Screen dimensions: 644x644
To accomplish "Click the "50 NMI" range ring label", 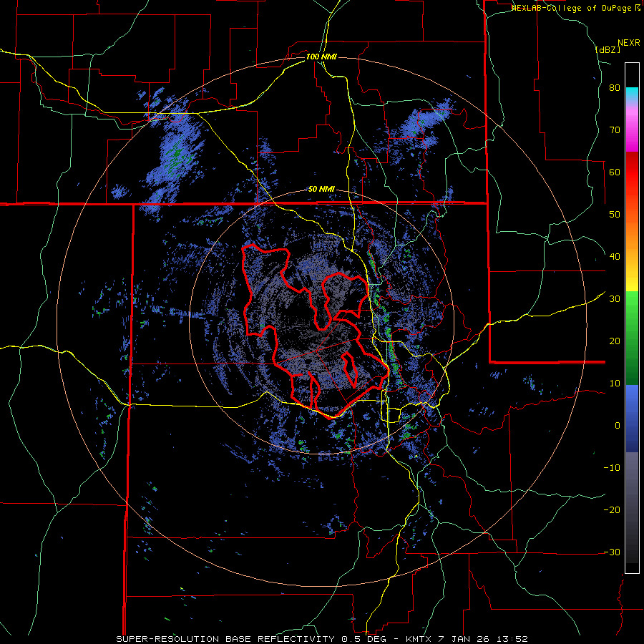I will click(321, 190).
